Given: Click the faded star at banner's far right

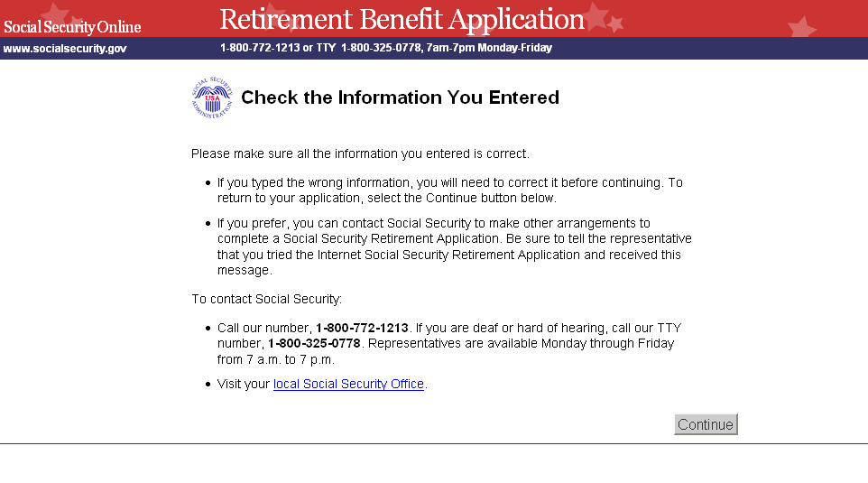Looking at the screenshot, I should point(801,26).
